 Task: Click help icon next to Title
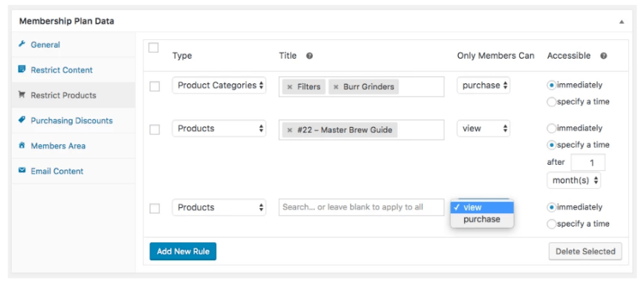coord(309,56)
